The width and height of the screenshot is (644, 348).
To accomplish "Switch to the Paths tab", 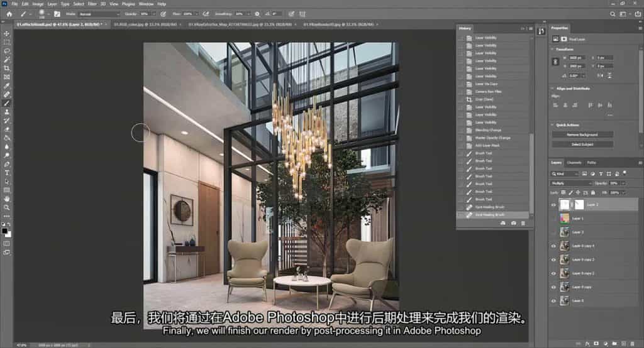I will tap(591, 163).
